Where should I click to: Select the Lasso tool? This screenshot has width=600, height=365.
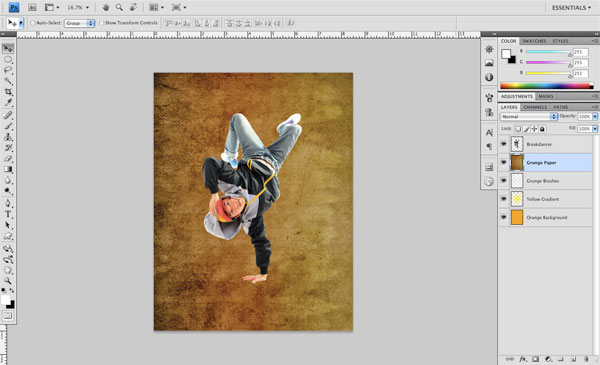(x=8, y=70)
